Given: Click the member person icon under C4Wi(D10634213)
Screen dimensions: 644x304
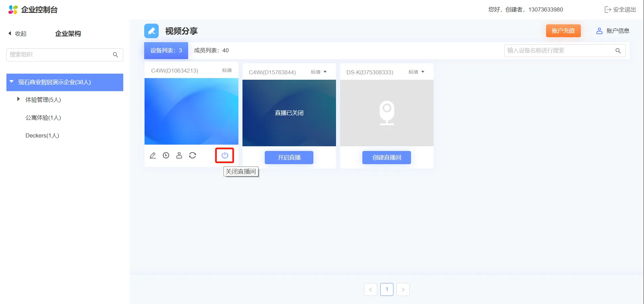Looking at the screenshot, I should click(x=179, y=155).
